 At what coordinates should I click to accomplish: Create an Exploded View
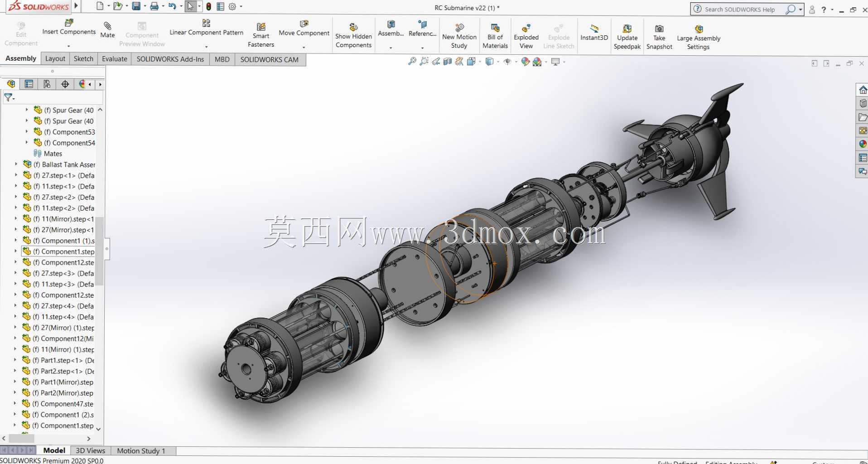tap(526, 36)
